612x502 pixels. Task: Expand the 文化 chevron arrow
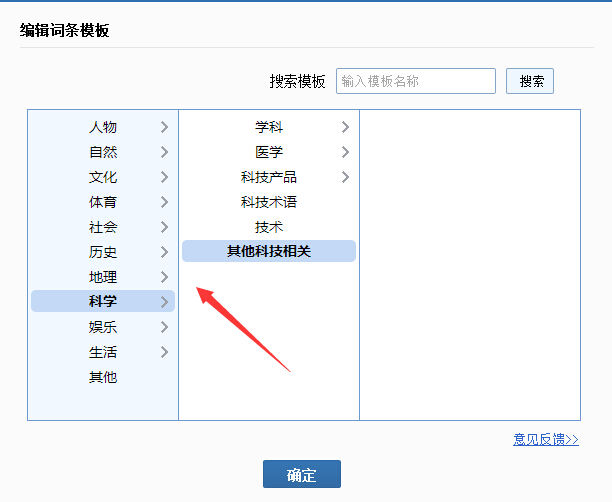(x=164, y=177)
